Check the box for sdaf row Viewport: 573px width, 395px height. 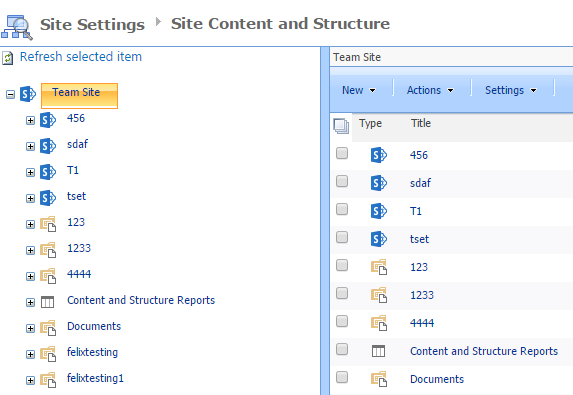click(342, 181)
